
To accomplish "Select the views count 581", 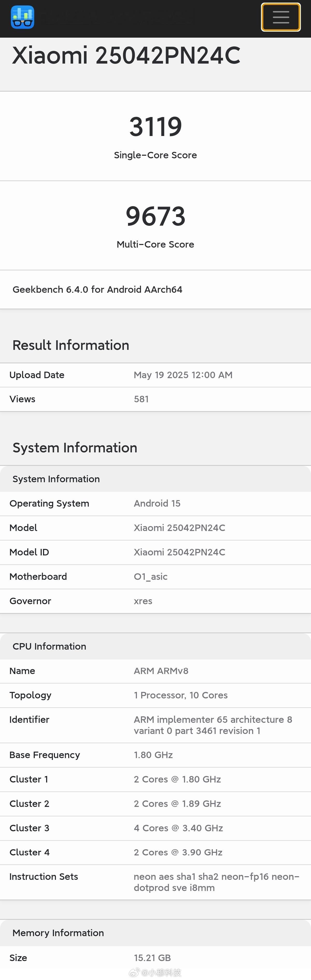I will click(141, 399).
